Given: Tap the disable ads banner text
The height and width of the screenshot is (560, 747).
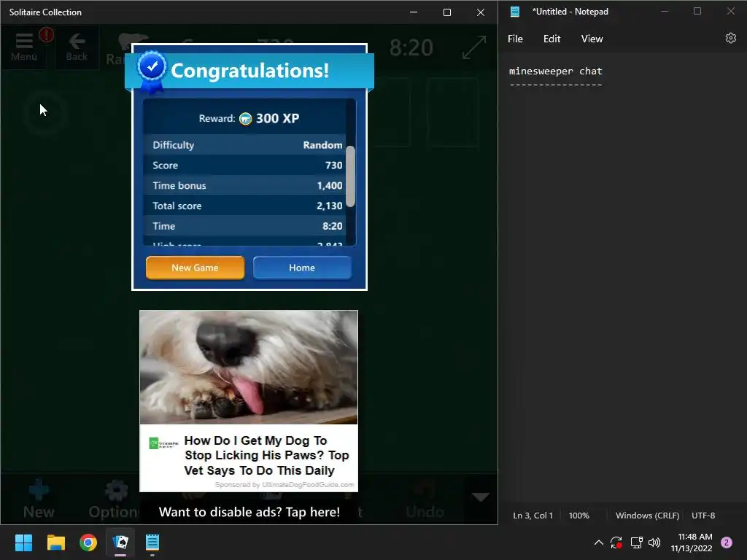Looking at the screenshot, I should tap(249, 512).
